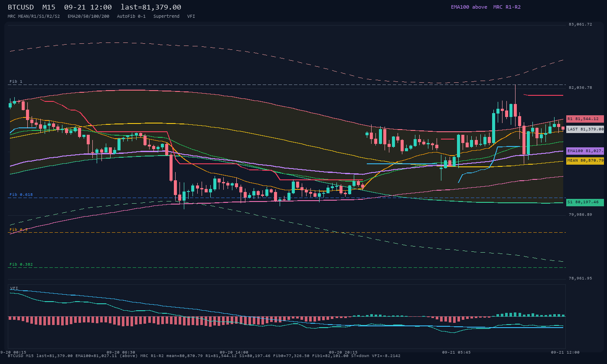Click the MRC MEAN/R1/S1/R2/S2 legend entry
Image resolution: width=607 pixels, height=364 pixels.
pos(34,16)
